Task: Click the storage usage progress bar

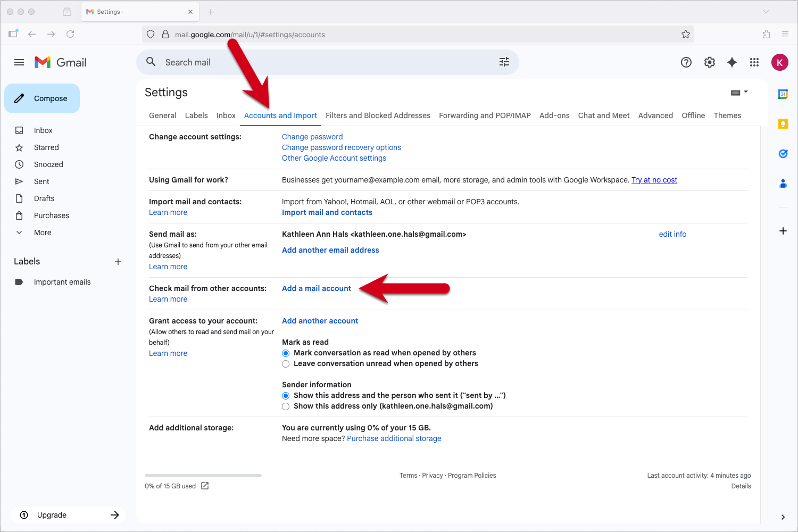Action: 203,475
